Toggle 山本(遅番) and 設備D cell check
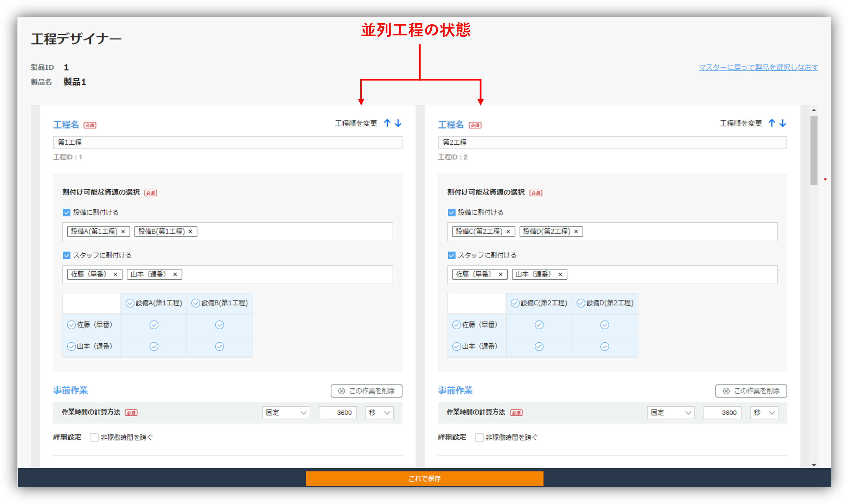This screenshot has width=848, height=504. (x=605, y=346)
